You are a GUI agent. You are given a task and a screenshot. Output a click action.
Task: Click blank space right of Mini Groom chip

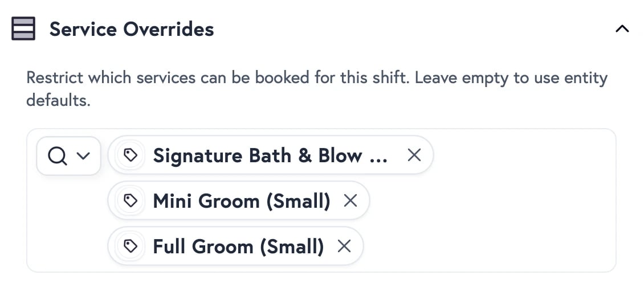tap(484, 201)
